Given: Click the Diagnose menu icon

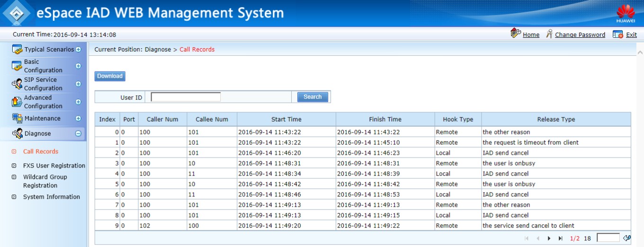Looking at the screenshot, I should [x=17, y=133].
